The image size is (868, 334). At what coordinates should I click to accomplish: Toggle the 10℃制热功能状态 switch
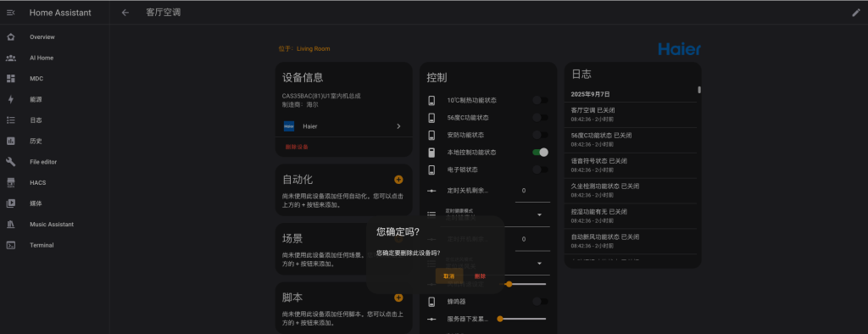pyautogui.click(x=540, y=100)
